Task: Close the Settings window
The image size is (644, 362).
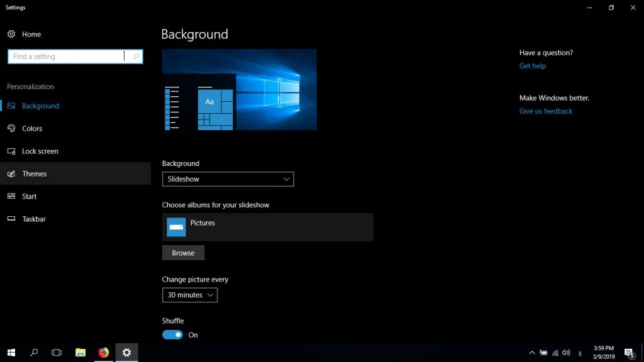Action: tap(633, 8)
